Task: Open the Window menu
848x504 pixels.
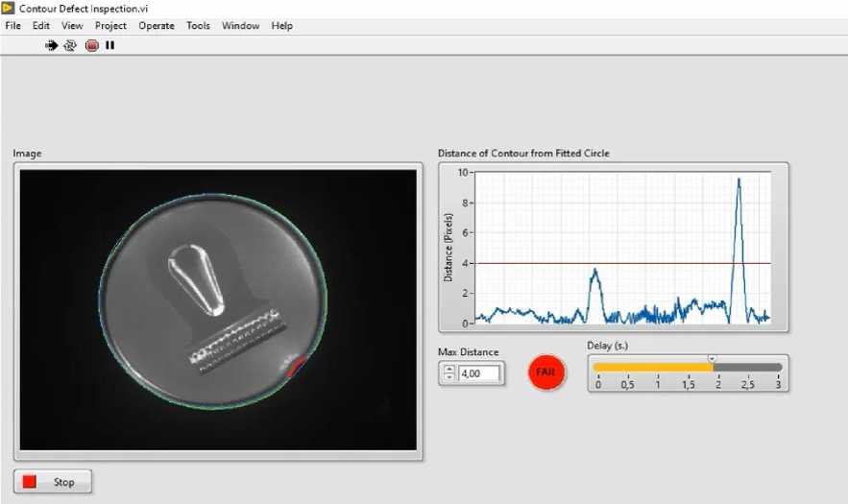Action: coord(240,26)
